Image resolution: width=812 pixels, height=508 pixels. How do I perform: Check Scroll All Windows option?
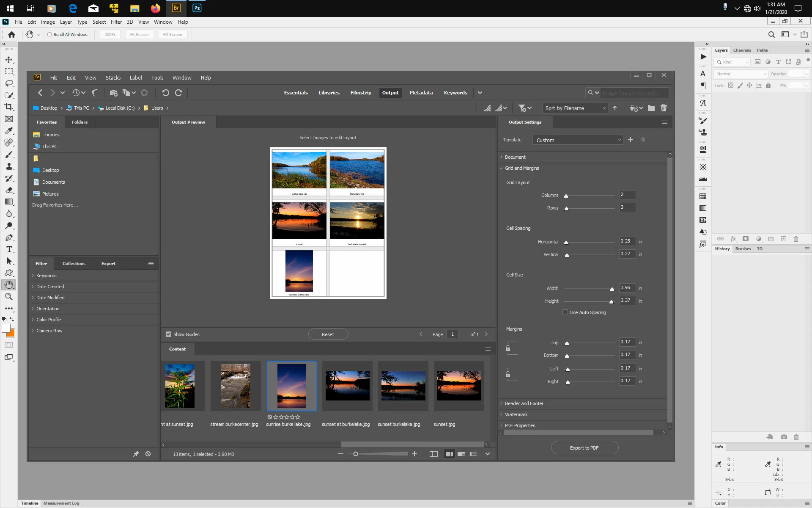pyautogui.click(x=49, y=34)
